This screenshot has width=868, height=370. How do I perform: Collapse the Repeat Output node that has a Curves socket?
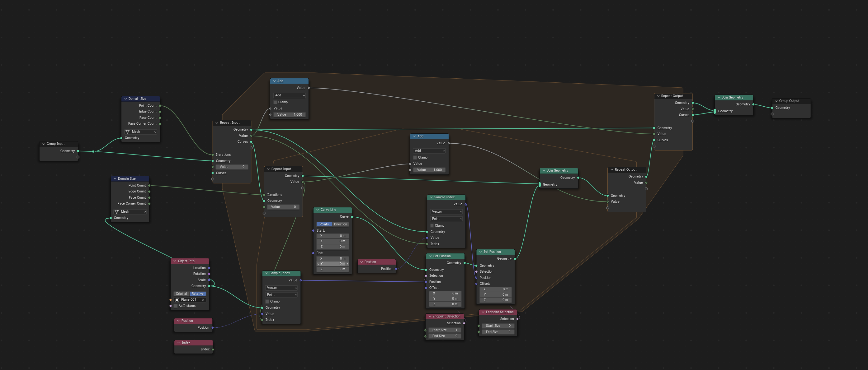click(x=658, y=96)
